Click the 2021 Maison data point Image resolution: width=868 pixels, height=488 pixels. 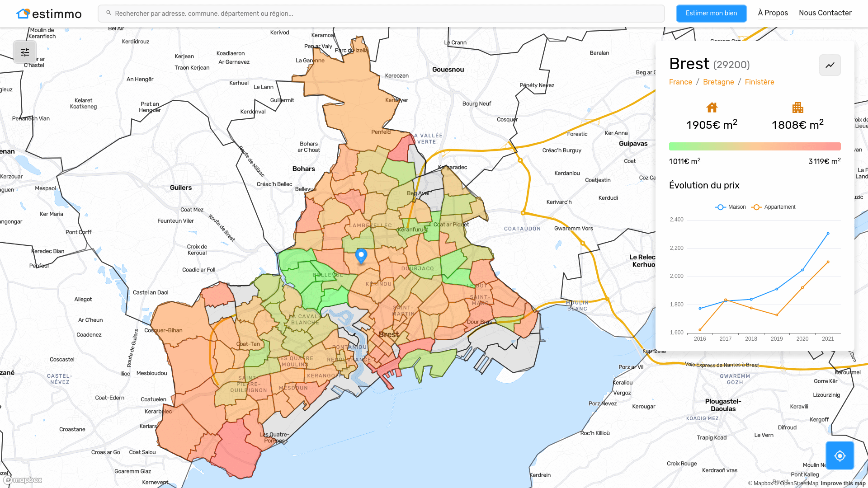pyautogui.click(x=828, y=234)
